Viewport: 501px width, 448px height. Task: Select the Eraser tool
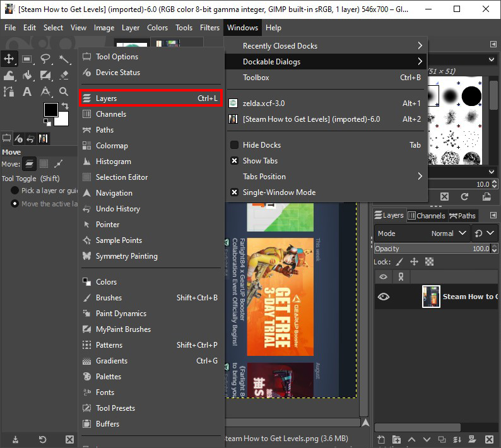pos(64,76)
